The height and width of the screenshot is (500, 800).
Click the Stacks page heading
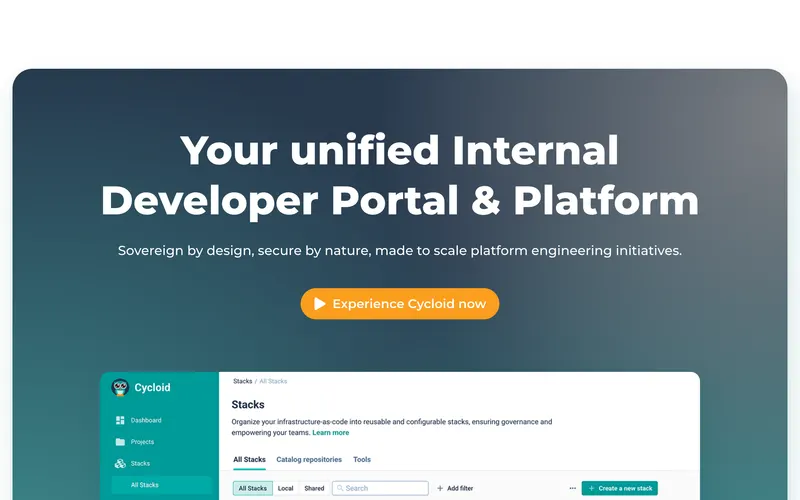[248, 405]
